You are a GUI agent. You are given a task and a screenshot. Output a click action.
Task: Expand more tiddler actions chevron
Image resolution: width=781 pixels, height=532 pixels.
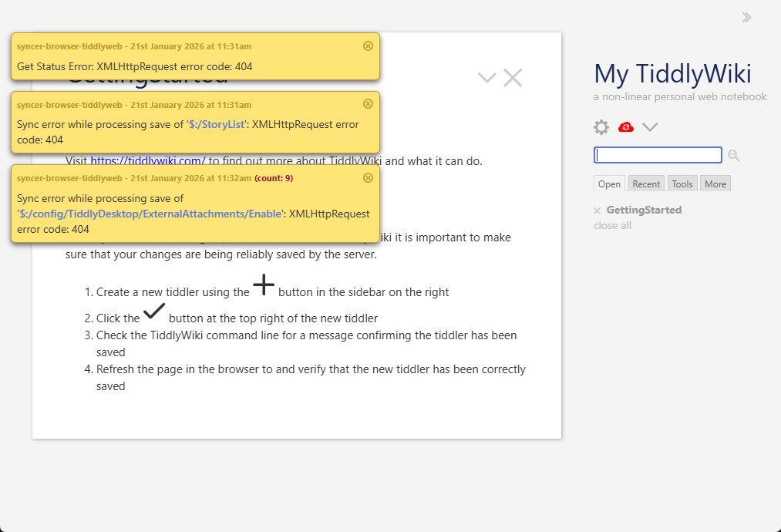tap(486, 77)
